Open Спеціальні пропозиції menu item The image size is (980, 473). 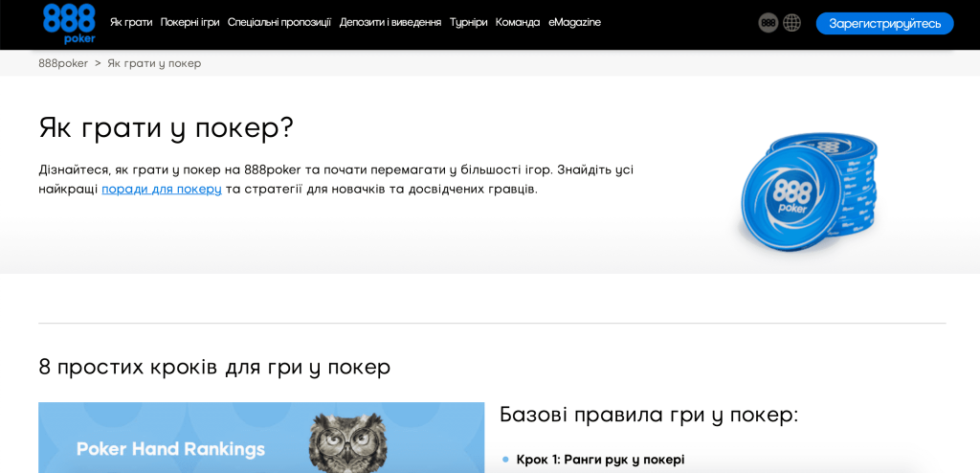pyautogui.click(x=279, y=23)
